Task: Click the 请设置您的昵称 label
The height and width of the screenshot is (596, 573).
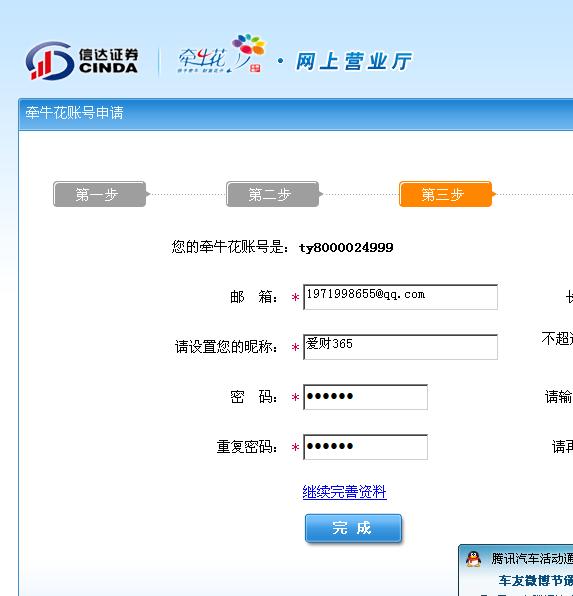Action: pos(226,347)
